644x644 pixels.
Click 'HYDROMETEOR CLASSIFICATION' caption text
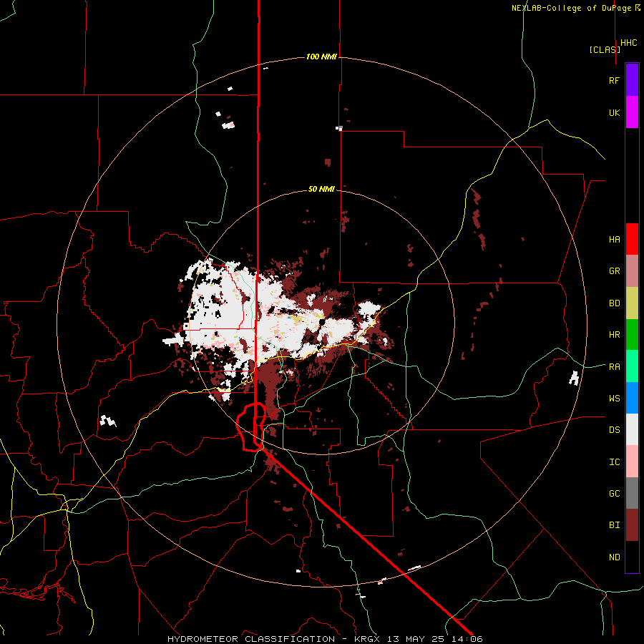[251, 639]
